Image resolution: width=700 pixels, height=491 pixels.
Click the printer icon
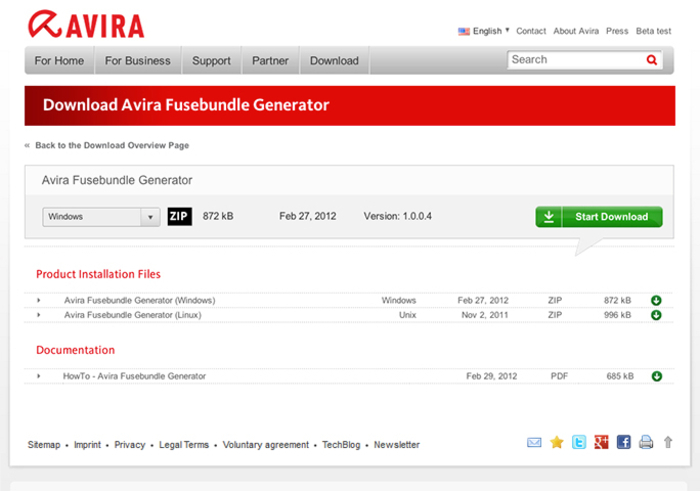click(x=646, y=442)
